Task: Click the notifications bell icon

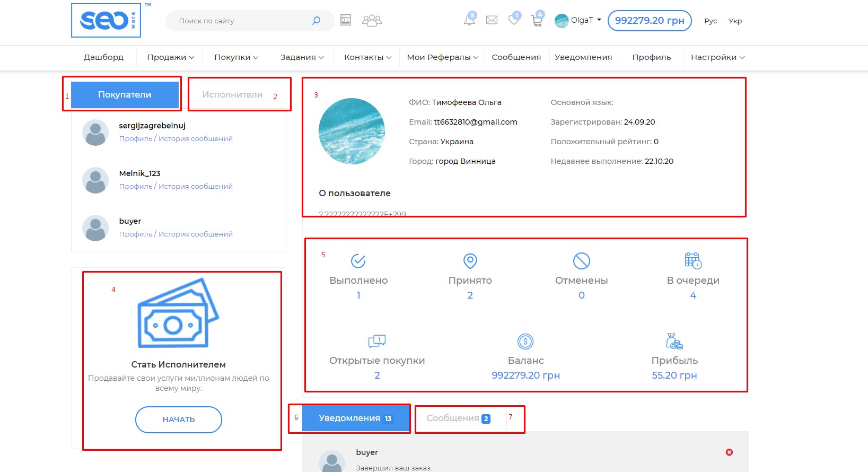Action: [469, 20]
